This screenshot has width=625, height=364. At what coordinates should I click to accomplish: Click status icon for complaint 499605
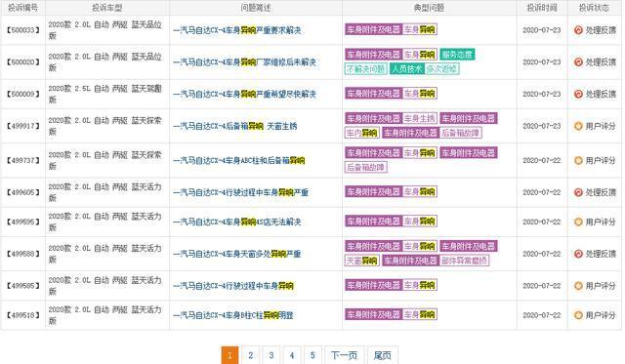click(x=578, y=192)
